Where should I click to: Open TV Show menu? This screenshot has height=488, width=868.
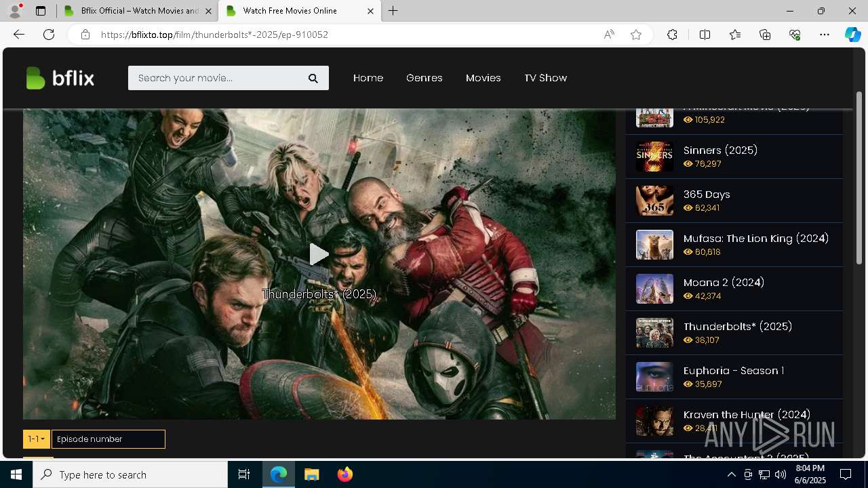click(x=545, y=78)
